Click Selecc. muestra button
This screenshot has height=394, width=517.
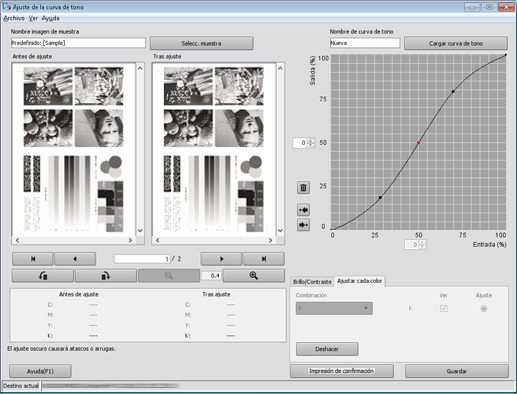201,43
